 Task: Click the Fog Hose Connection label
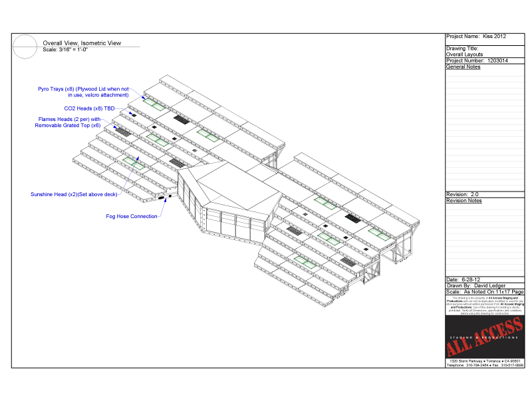point(132,216)
